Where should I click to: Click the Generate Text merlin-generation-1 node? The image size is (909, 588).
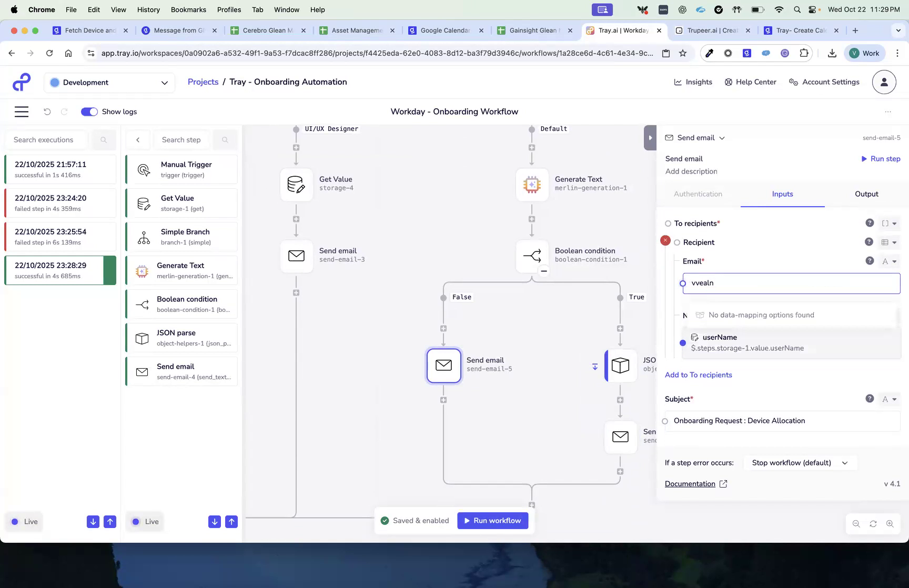532,185
